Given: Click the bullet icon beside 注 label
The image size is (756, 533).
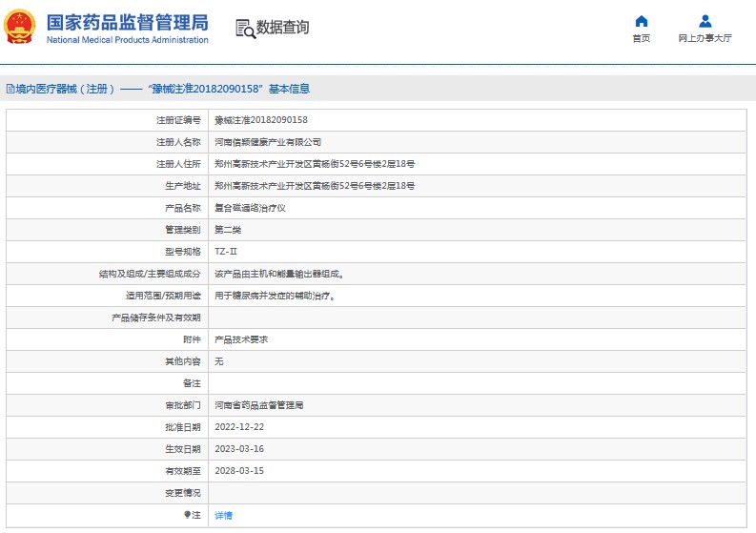Looking at the screenshot, I should coord(187,515).
